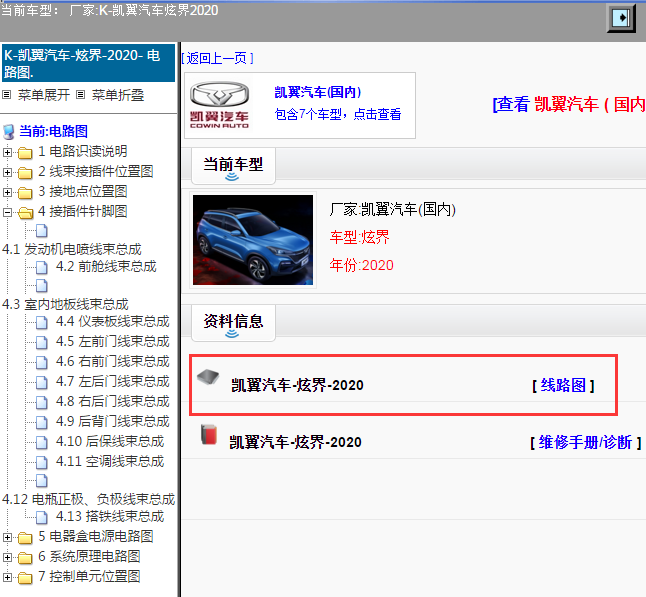Viewport: 646px width, 597px height.
Task: Expand all menus with 菜单展开
Action: [x=44, y=95]
